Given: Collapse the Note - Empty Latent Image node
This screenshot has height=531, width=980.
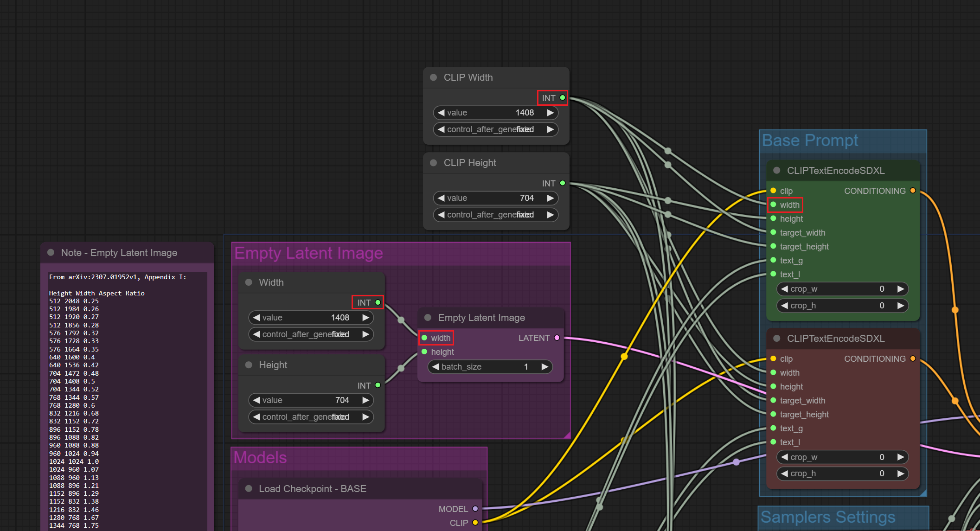Looking at the screenshot, I should tap(51, 253).
